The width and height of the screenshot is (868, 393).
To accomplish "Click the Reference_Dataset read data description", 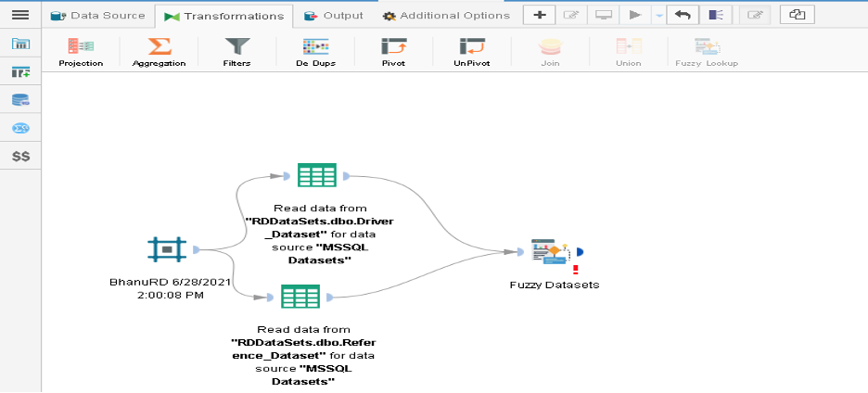I will pos(303,355).
